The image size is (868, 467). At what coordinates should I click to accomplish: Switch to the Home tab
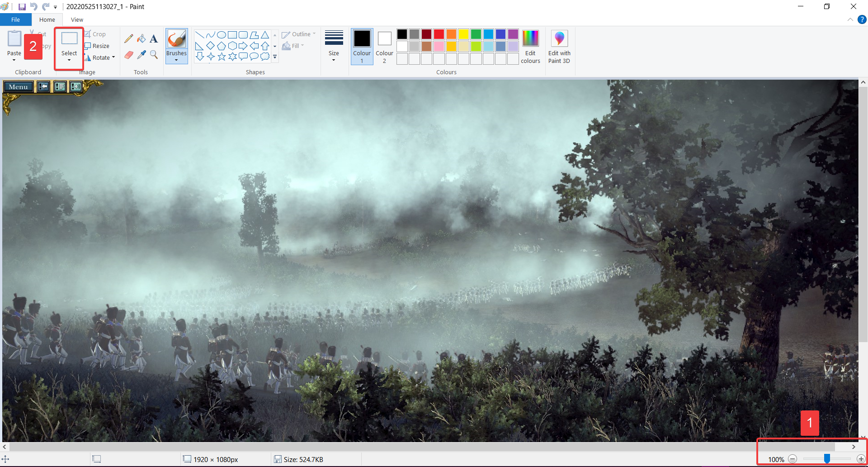(47, 19)
